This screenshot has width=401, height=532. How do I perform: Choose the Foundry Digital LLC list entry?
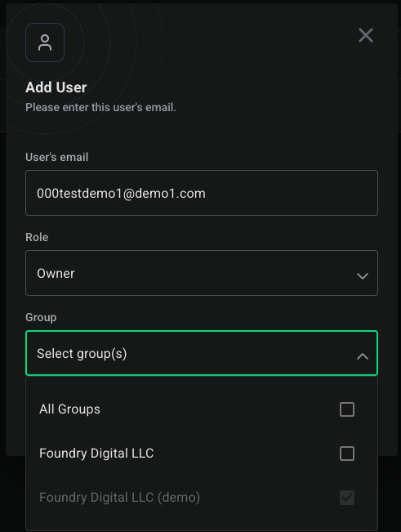point(202,454)
